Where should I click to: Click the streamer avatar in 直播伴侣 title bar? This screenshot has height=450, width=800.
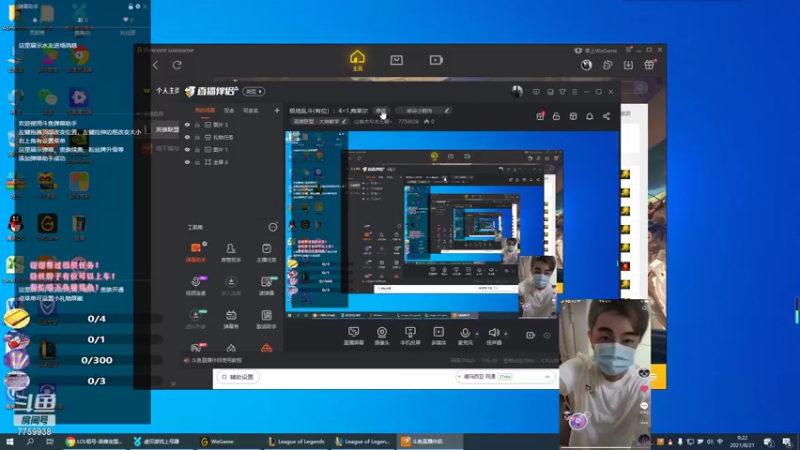click(517, 91)
